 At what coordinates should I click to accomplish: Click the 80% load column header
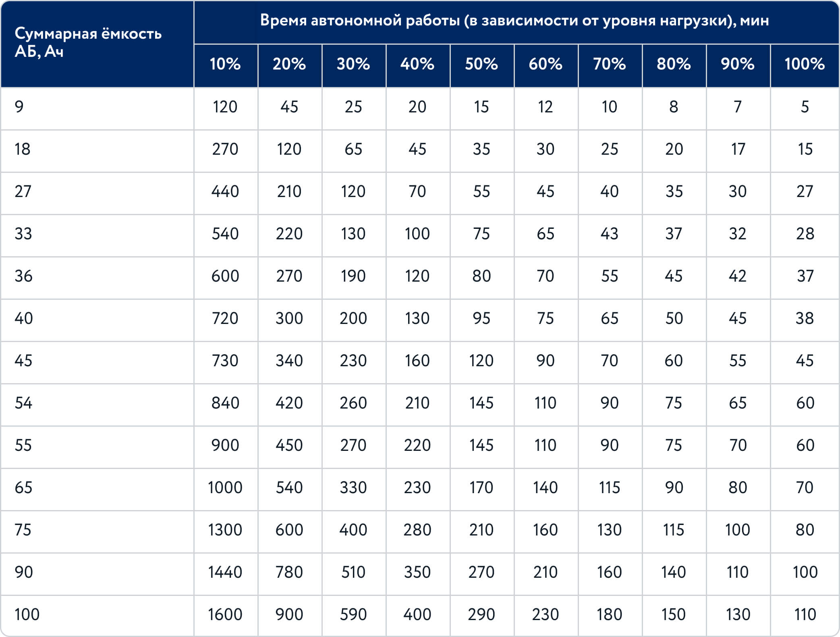pos(674,64)
